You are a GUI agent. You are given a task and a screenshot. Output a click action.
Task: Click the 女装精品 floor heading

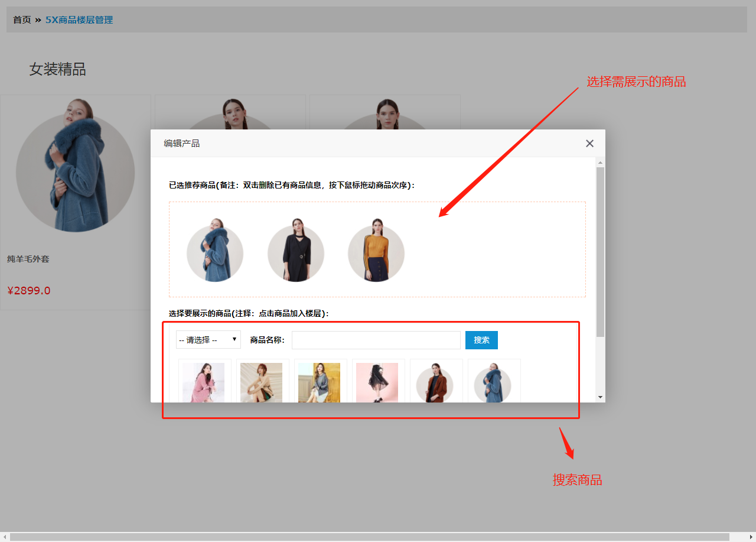(58, 70)
